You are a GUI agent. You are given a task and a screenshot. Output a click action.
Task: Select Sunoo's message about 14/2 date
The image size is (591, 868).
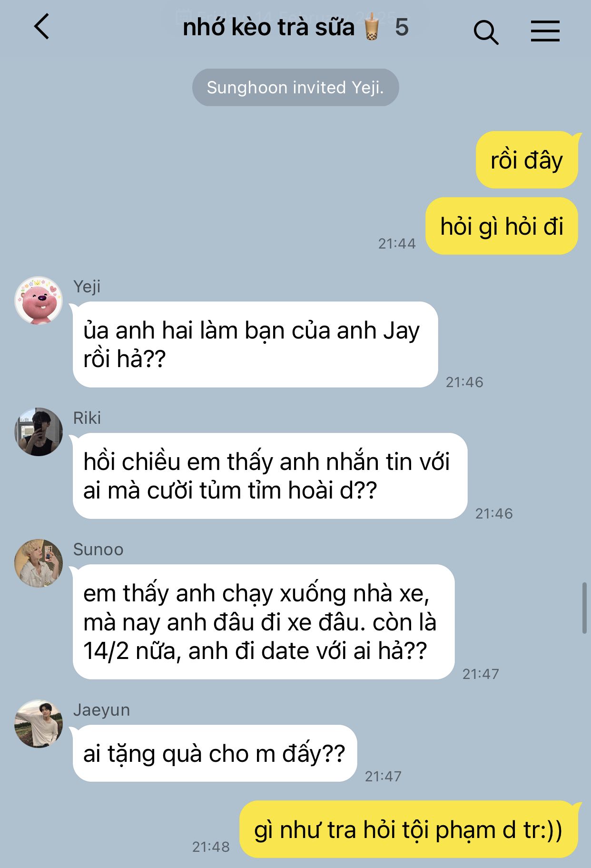tap(264, 622)
